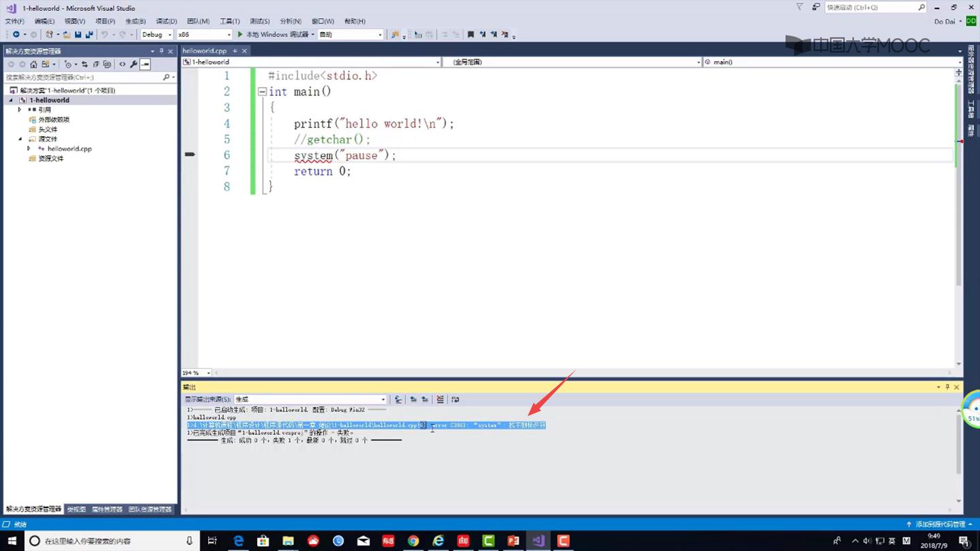Expand the 引用 node in Solution Explorer
Viewport: 980px width, 551px height.
20,110
